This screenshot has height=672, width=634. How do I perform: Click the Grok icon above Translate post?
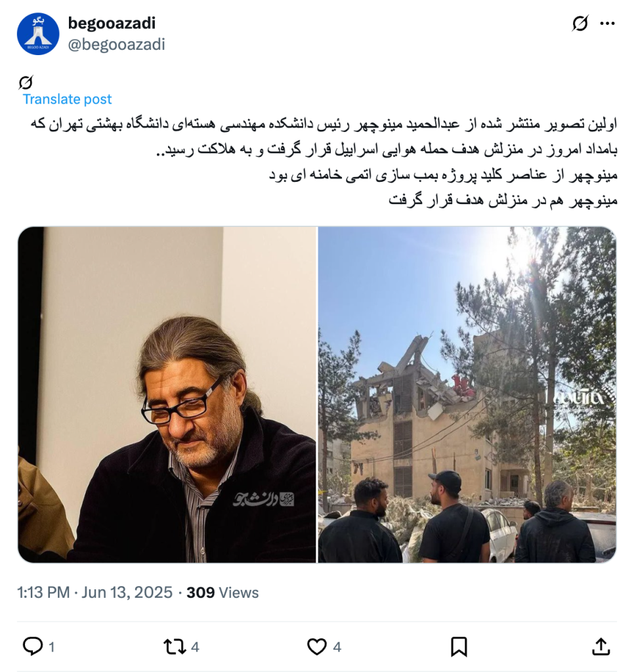coord(26,82)
